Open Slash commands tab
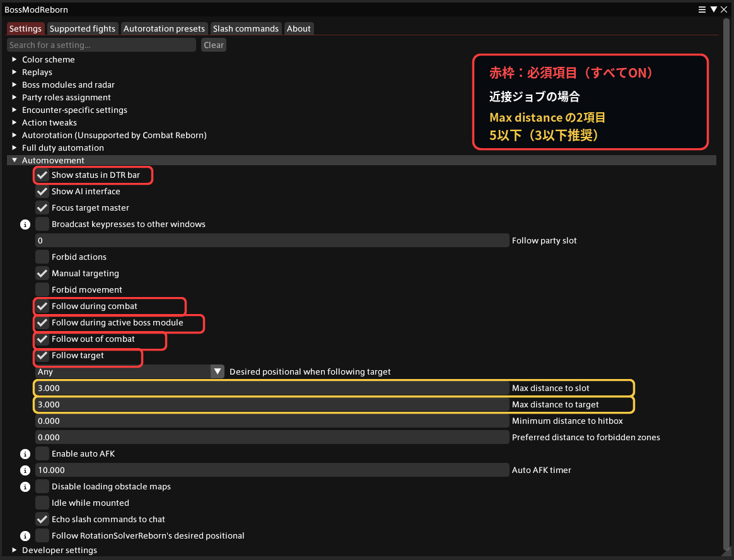 [x=246, y=28]
